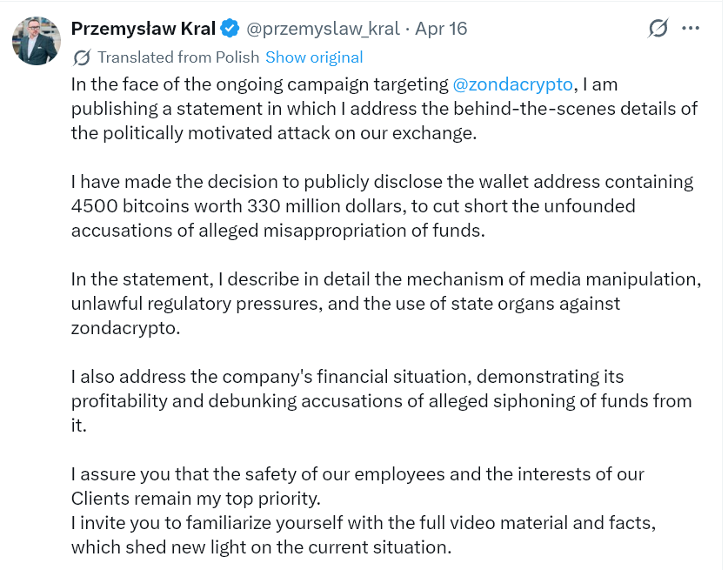Toggle 'Show original' to view the Polish text
Screen dimensions: 728x570
tap(314, 57)
